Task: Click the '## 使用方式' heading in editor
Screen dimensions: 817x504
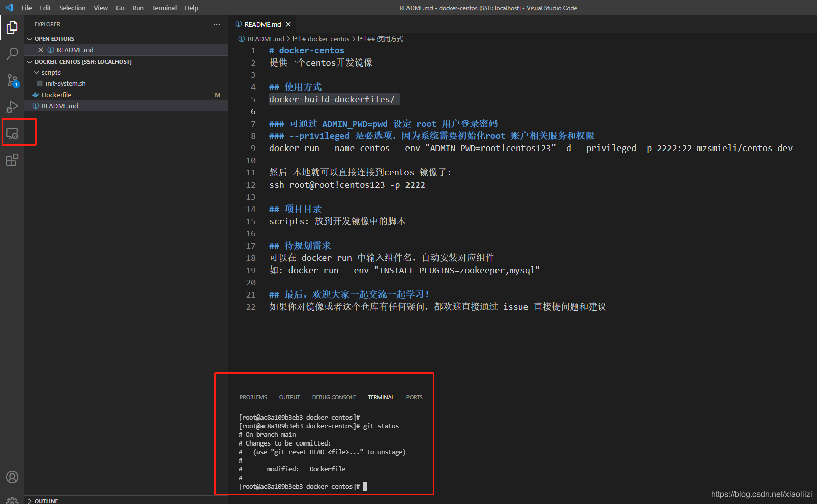Action: (295, 87)
